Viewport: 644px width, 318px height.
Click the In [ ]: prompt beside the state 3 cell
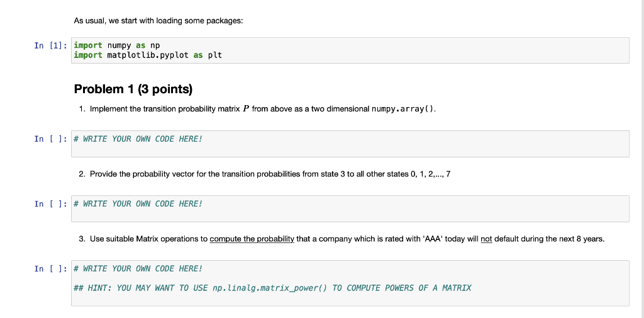(x=50, y=203)
